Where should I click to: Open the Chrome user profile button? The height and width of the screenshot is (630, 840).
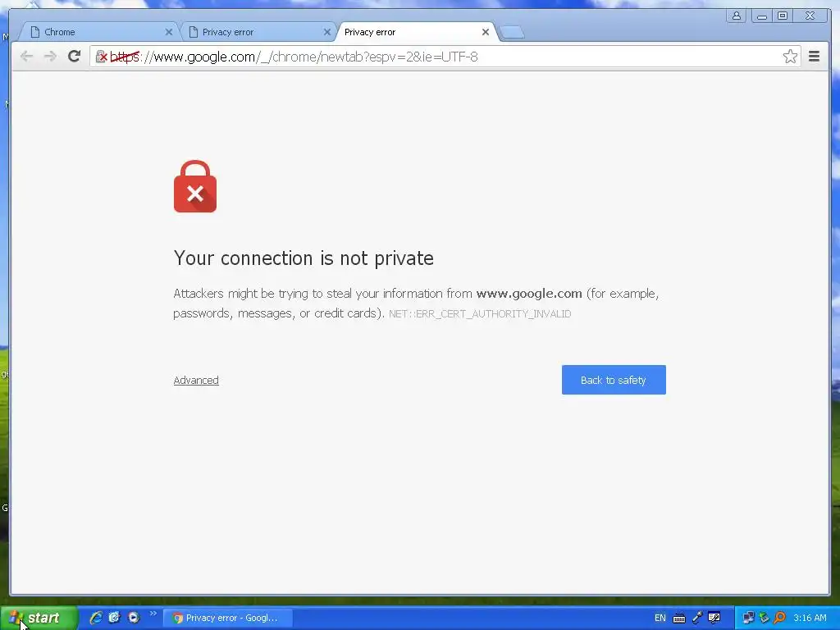(737, 16)
